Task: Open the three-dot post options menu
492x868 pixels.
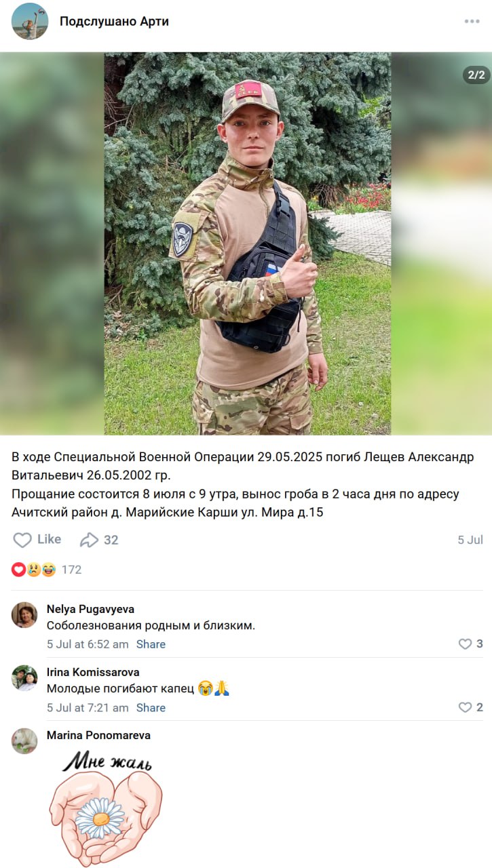Action: 472,22
